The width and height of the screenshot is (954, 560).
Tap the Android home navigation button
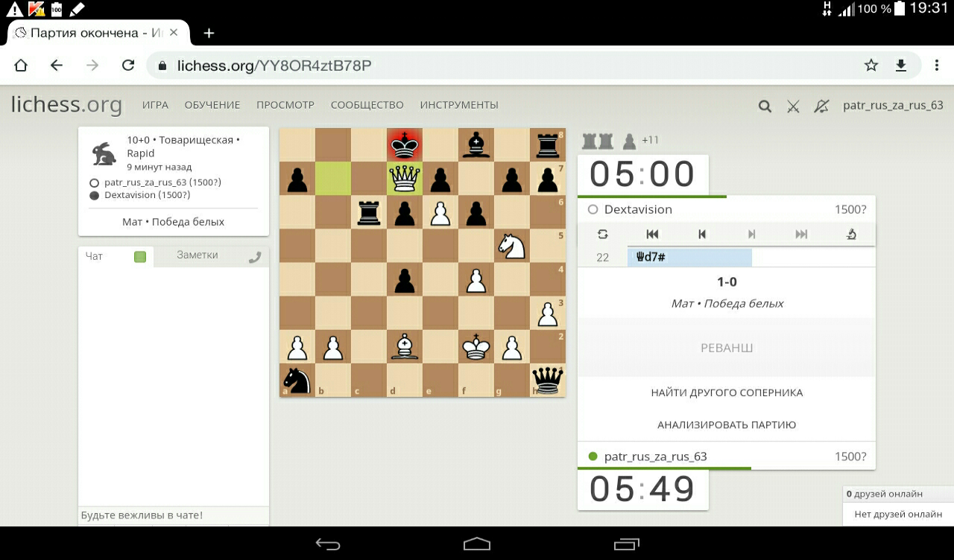coord(477,544)
